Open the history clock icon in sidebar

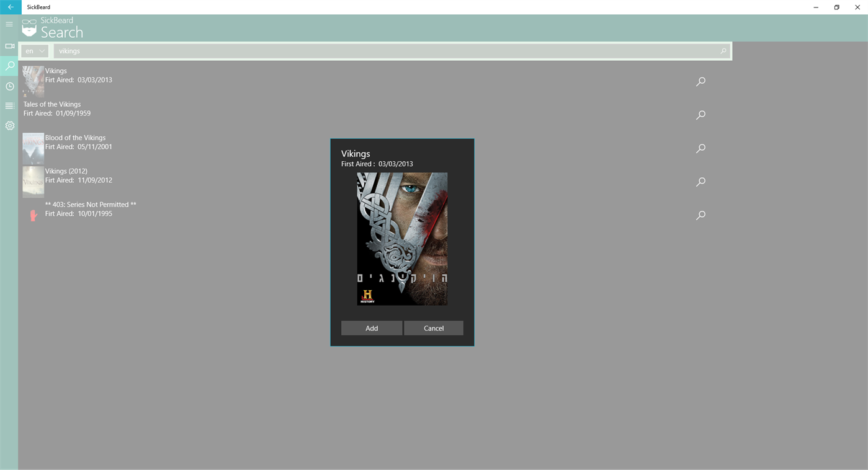coord(9,86)
